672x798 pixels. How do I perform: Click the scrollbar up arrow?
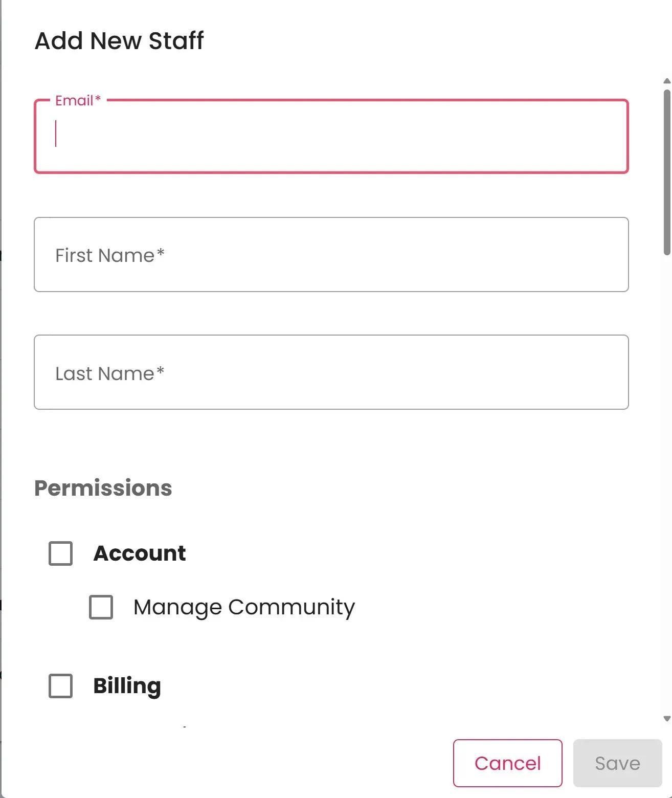[x=667, y=81]
